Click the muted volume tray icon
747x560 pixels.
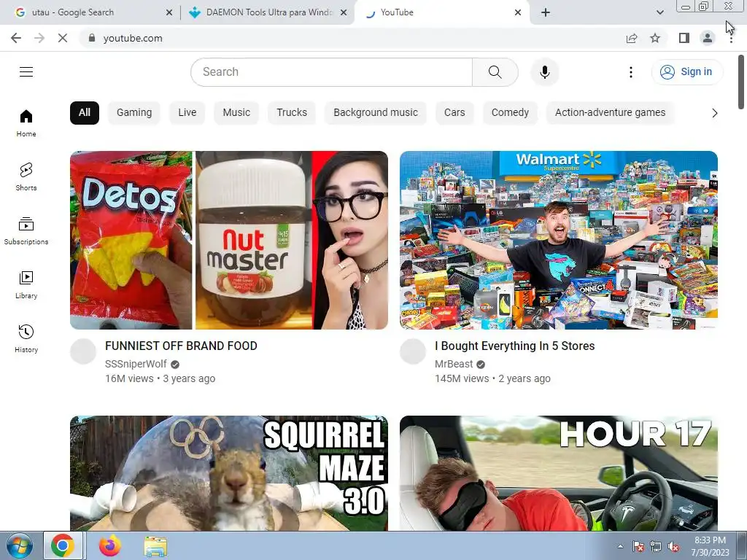673,547
